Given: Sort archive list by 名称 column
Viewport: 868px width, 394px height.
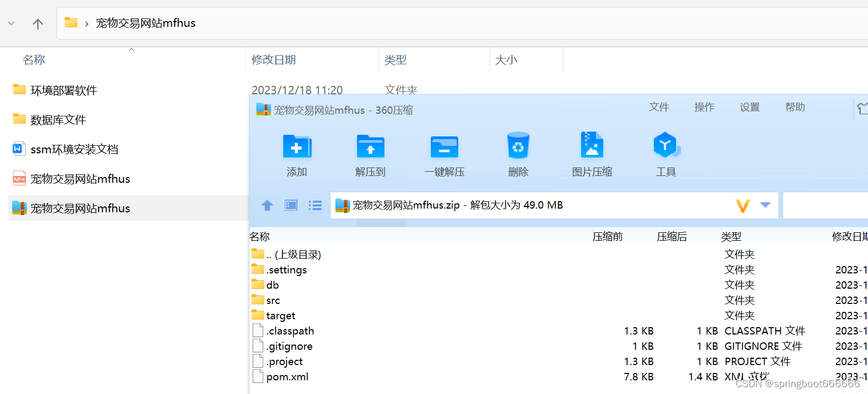Looking at the screenshot, I should pyautogui.click(x=259, y=237).
